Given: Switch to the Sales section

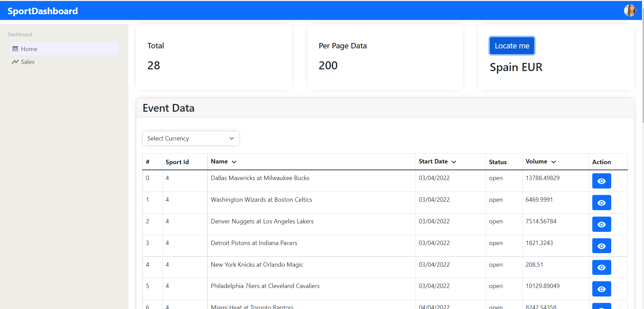Looking at the screenshot, I should point(28,62).
